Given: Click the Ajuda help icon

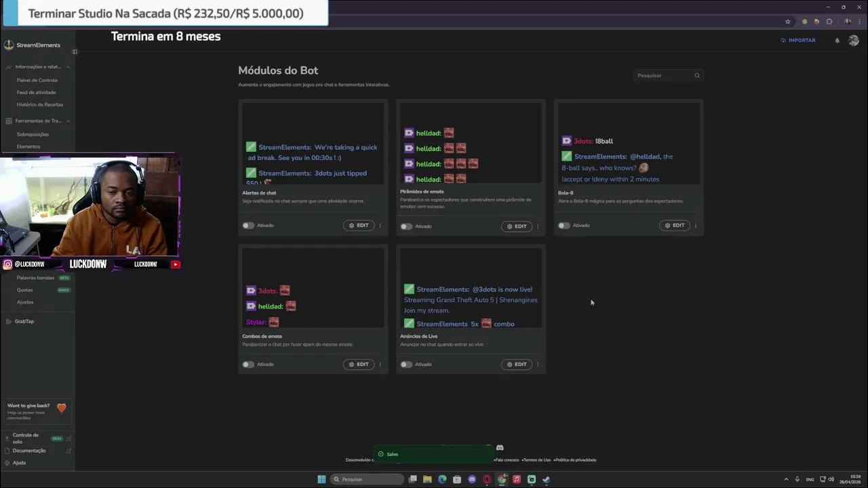Looking at the screenshot, I should (7, 463).
